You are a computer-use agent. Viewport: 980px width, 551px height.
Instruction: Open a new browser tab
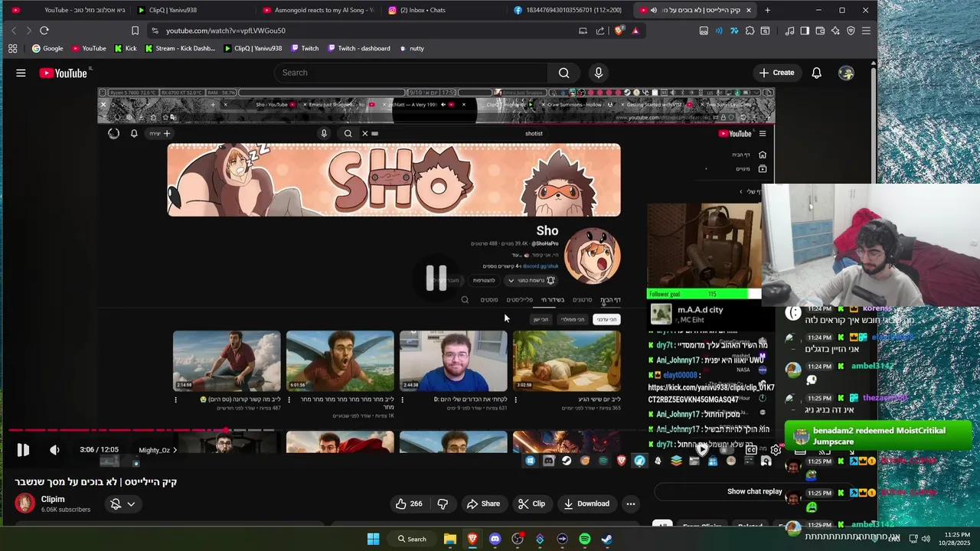click(x=767, y=10)
